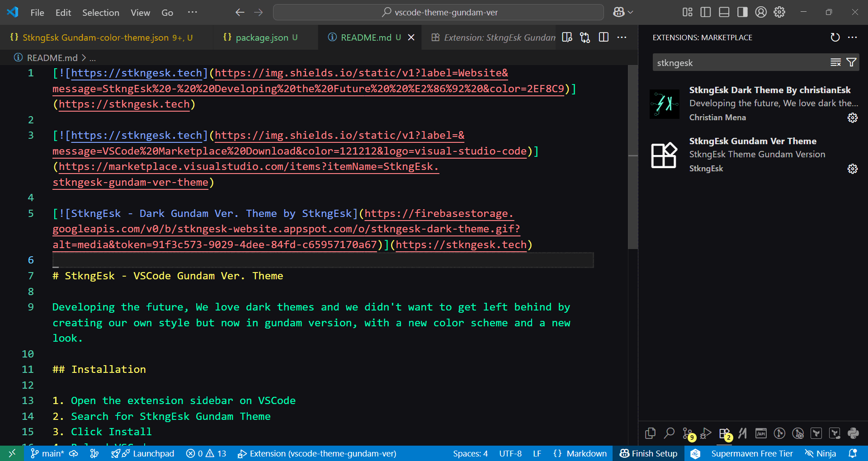This screenshot has width=868, height=461.
Task: Open the Explorer view icon
Action: click(x=650, y=433)
